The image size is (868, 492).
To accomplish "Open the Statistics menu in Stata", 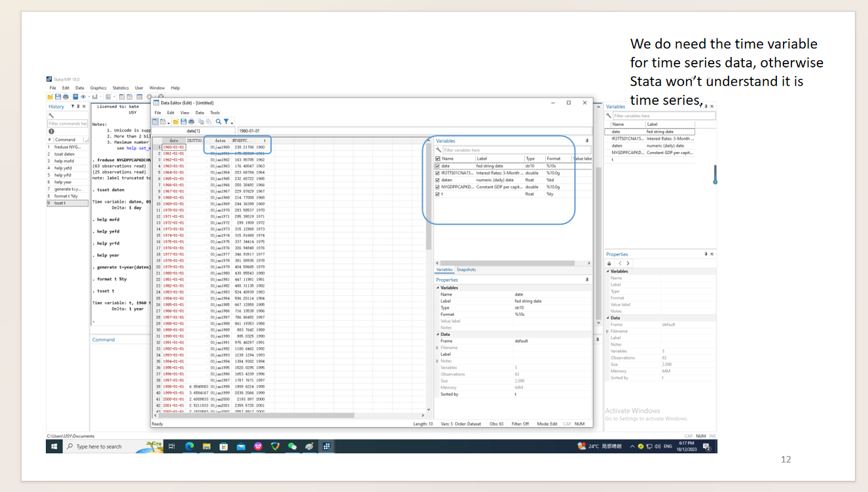I will pos(120,88).
